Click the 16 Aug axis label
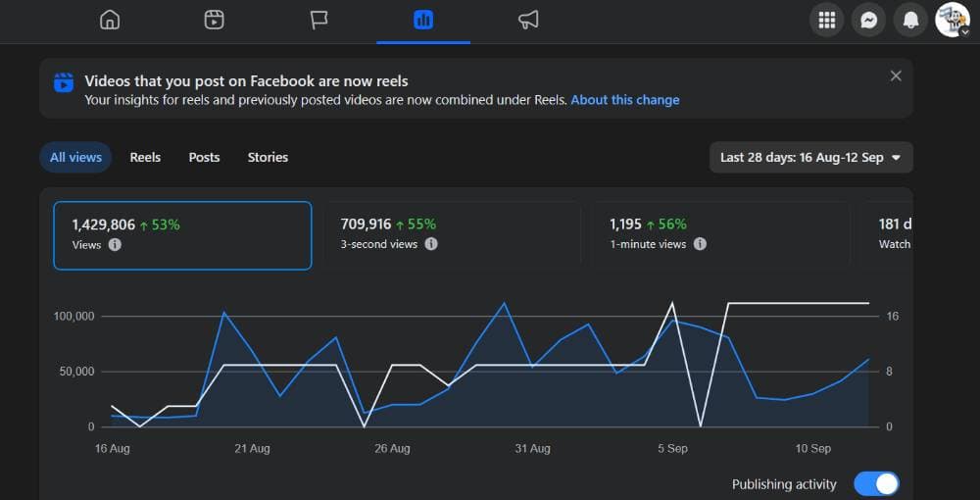This screenshot has height=500, width=980. point(112,449)
